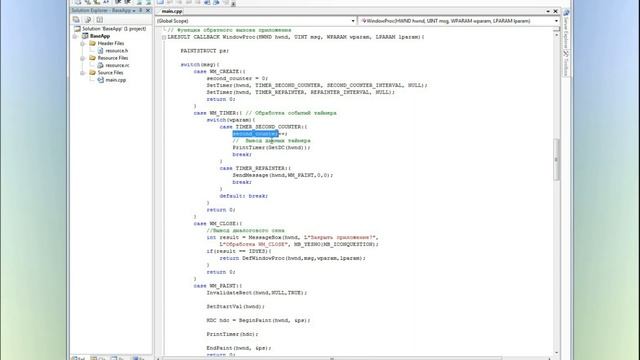Click the BaseApp project icon

pos(85,36)
